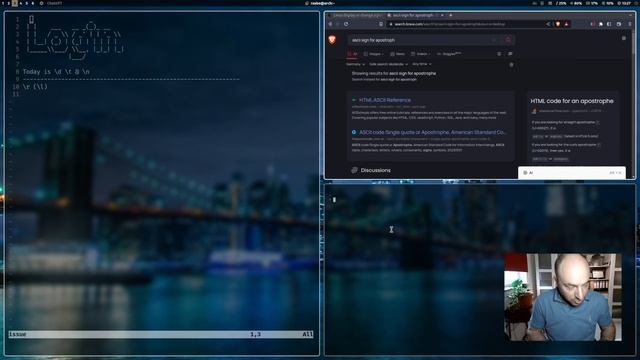Click the share icon in address bar
The height and width of the screenshot is (360, 640).
(548, 24)
